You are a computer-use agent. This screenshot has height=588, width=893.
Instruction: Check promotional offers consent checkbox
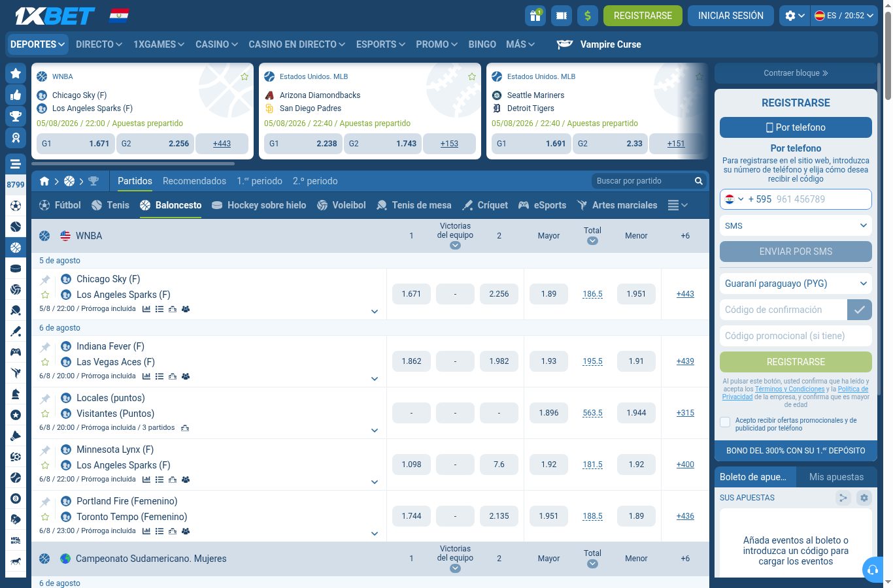(725, 422)
